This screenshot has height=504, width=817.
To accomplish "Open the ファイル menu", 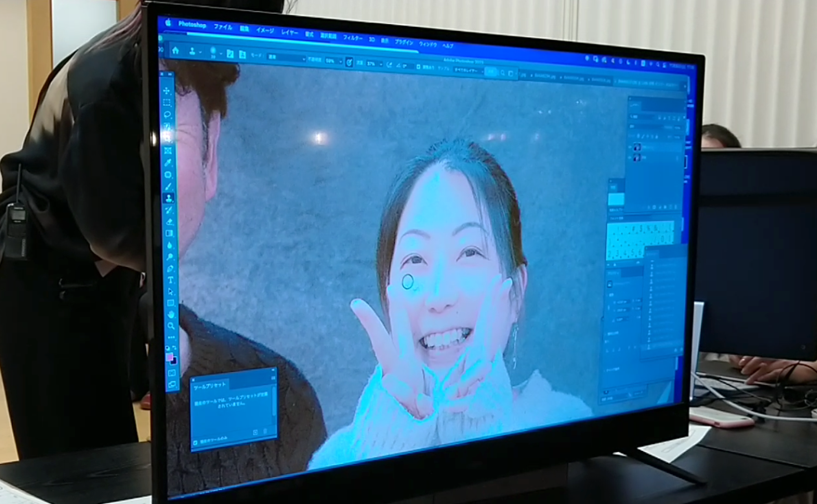I will [223, 27].
